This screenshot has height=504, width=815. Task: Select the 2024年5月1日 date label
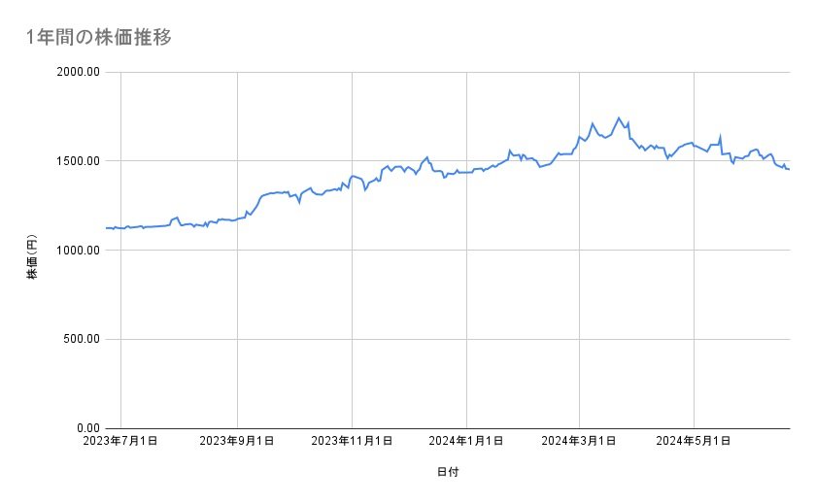(694, 442)
